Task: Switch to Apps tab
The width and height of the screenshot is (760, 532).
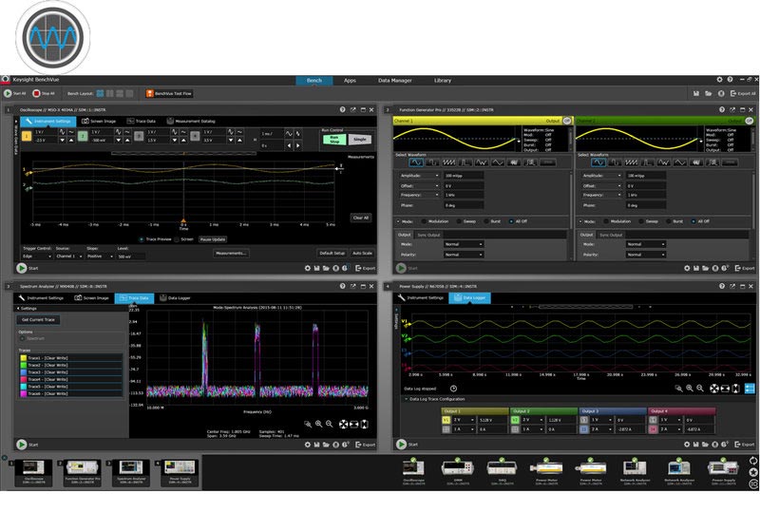Action: coord(350,81)
